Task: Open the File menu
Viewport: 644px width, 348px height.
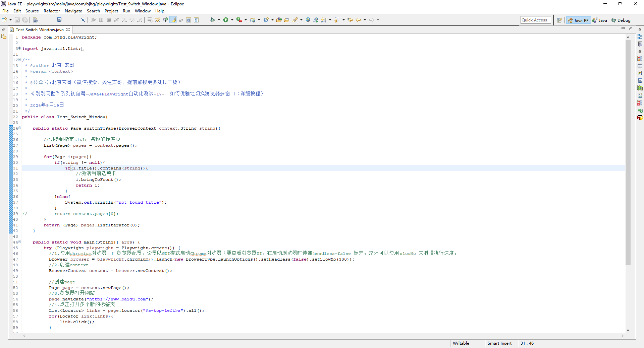Action: [x=6, y=11]
